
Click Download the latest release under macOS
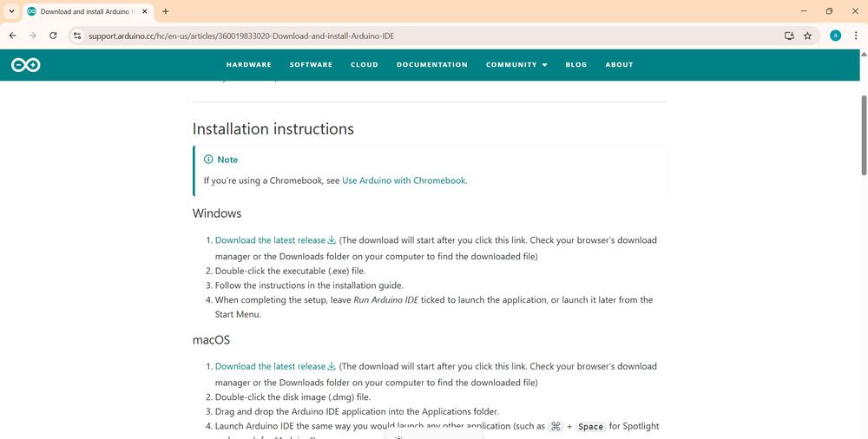(x=270, y=366)
